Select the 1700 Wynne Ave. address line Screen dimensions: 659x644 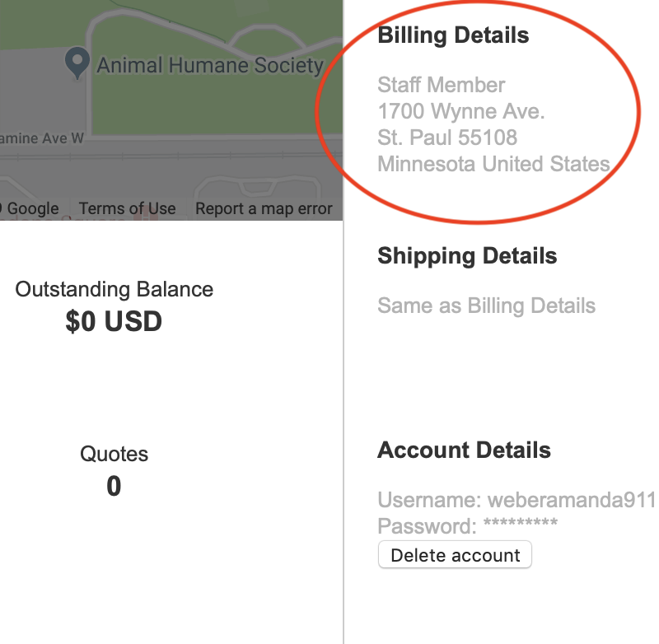point(461,111)
